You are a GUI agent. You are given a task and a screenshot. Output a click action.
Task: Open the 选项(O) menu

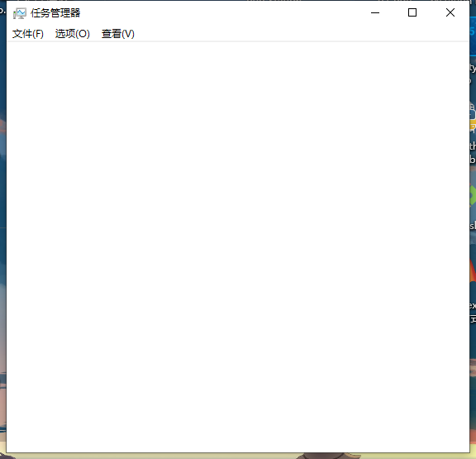[x=73, y=34]
